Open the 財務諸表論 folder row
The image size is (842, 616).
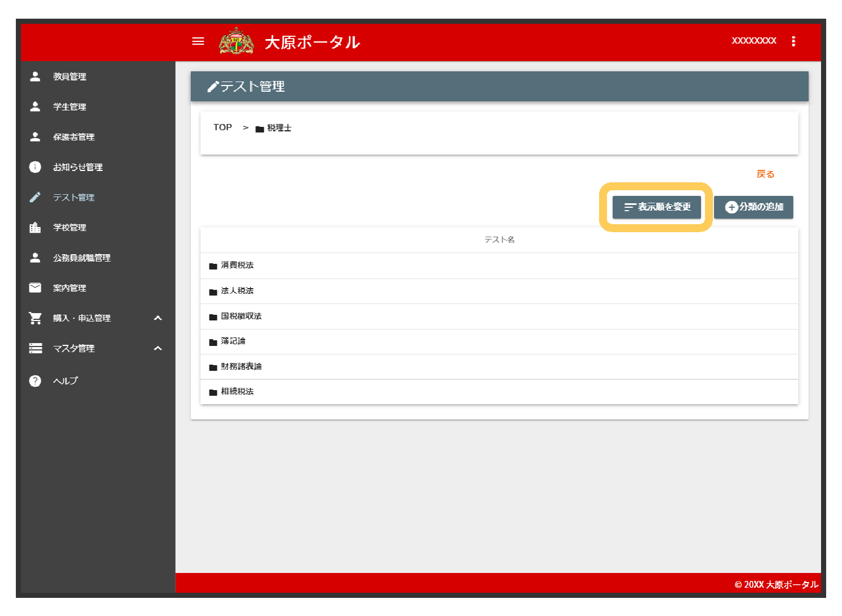pos(499,367)
